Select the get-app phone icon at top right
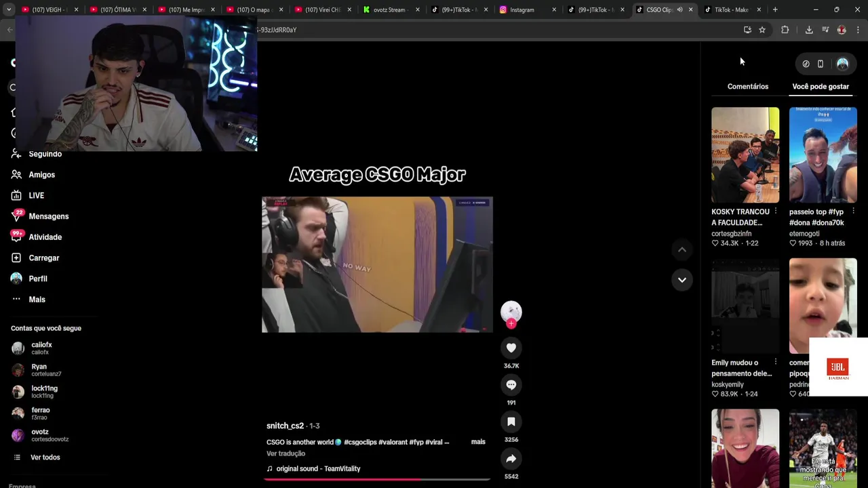Image resolution: width=868 pixels, height=488 pixels. coord(821,64)
